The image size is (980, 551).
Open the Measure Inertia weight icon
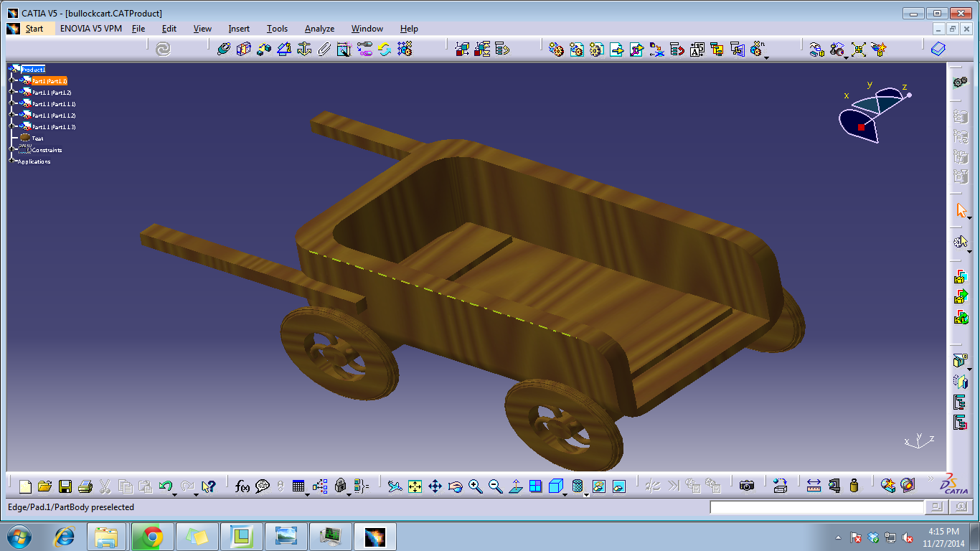pos(854,486)
